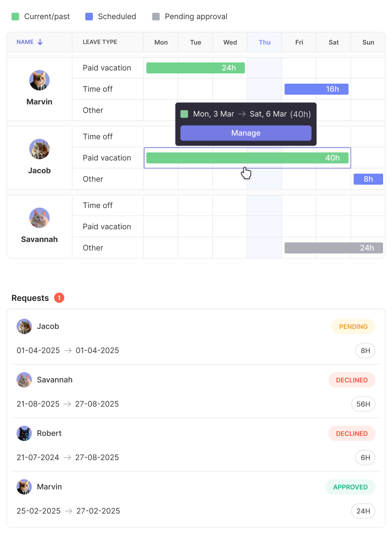
Task: Open Robert's avatar in Requests list
Action: (x=24, y=433)
